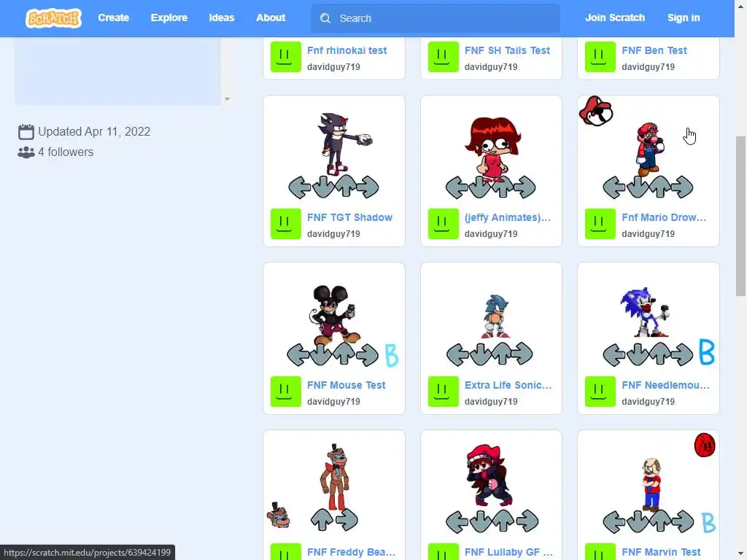Screen dimensions: 747x560
Task: Open avatar icon beside FNF Mouse Test
Action: pos(285,392)
